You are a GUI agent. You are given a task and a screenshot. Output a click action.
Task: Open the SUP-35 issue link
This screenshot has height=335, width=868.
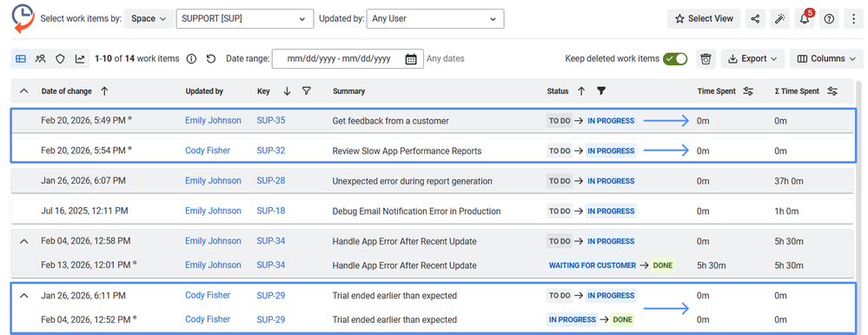pyautogui.click(x=271, y=120)
